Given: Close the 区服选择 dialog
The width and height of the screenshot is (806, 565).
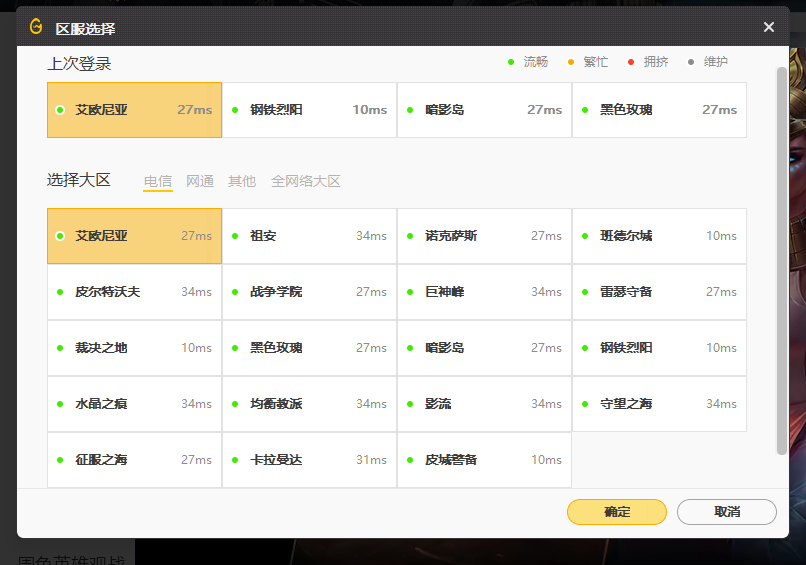Looking at the screenshot, I should pyautogui.click(x=768, y=27).
